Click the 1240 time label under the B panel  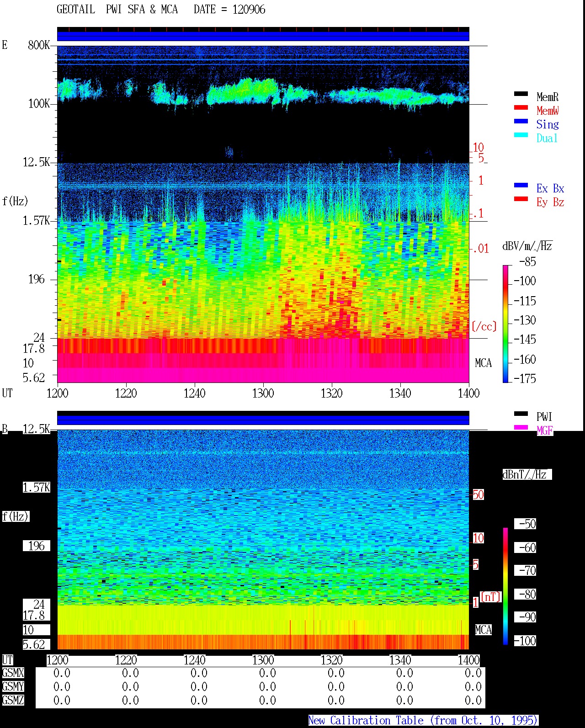[194, 660]
